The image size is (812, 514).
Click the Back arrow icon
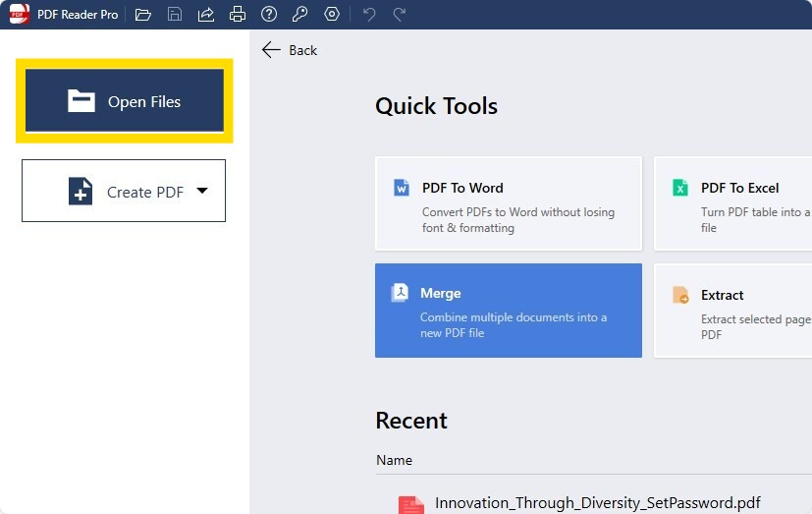click(271, 50)
